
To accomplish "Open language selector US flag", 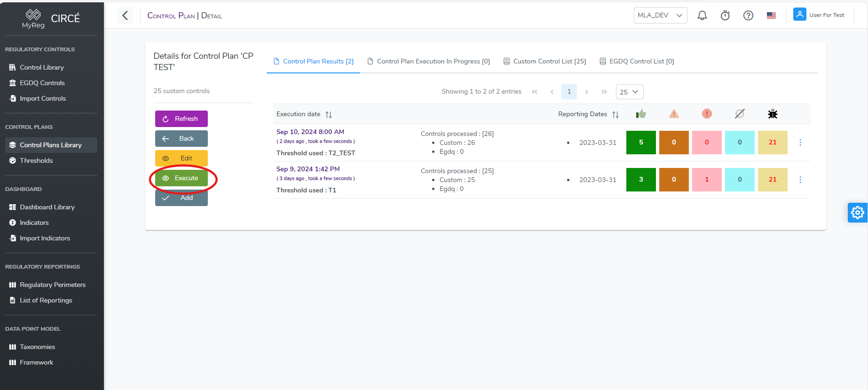I will 771,16.
